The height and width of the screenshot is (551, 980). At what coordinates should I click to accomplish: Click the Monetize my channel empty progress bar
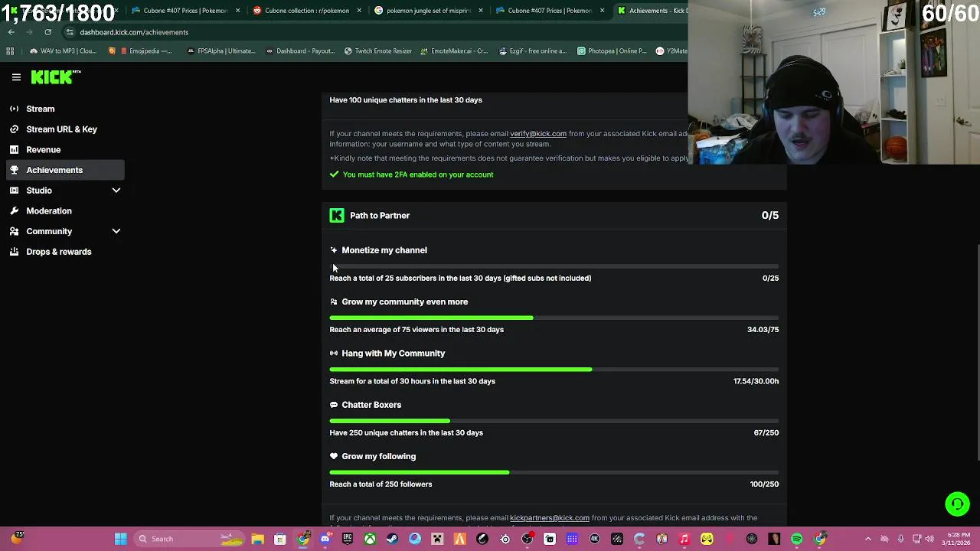point(554,266)
